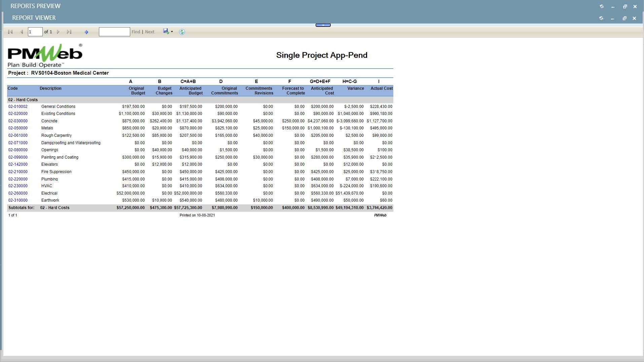Restore the Reports Preview panel size
This screenshot has height=362, width=644.
click(625, 6)
